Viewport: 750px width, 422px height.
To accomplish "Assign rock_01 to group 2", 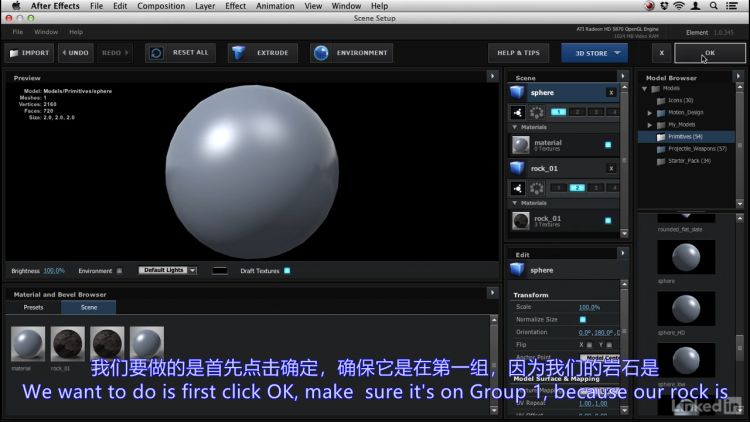I will click(x=577, y=188).
